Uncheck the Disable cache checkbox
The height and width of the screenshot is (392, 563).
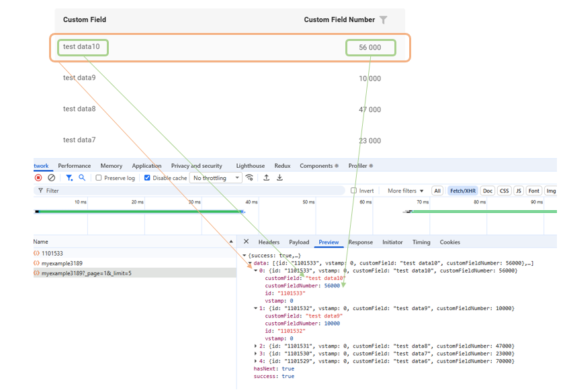148,178
